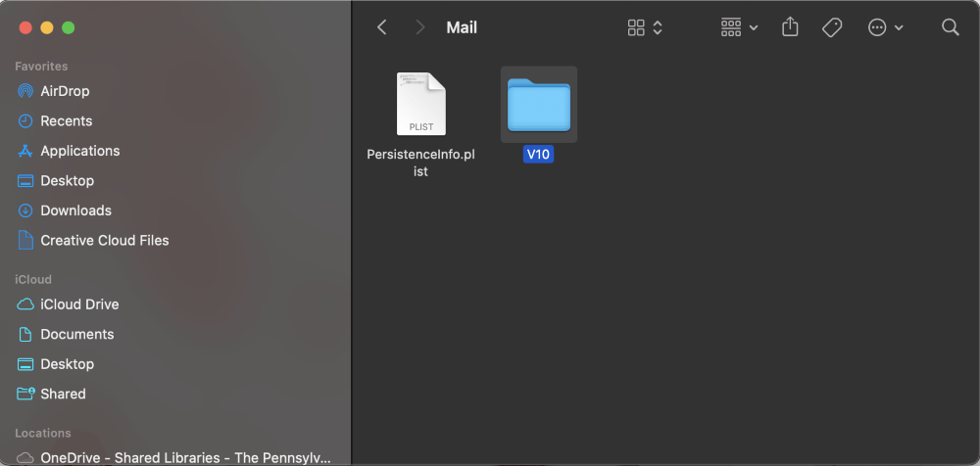Open the search magnifier
The width and height of the screenshot is (980, 466).
[950, 27]
